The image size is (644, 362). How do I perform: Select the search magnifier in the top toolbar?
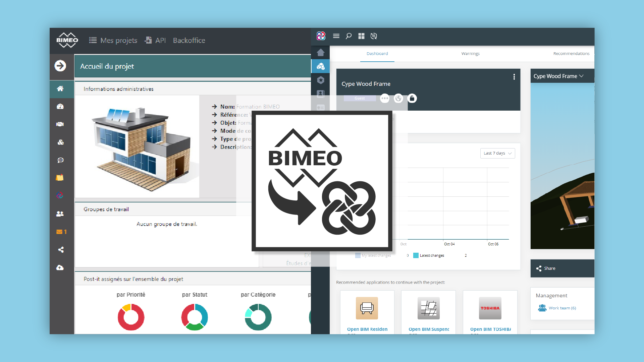(x=349, y=36)
